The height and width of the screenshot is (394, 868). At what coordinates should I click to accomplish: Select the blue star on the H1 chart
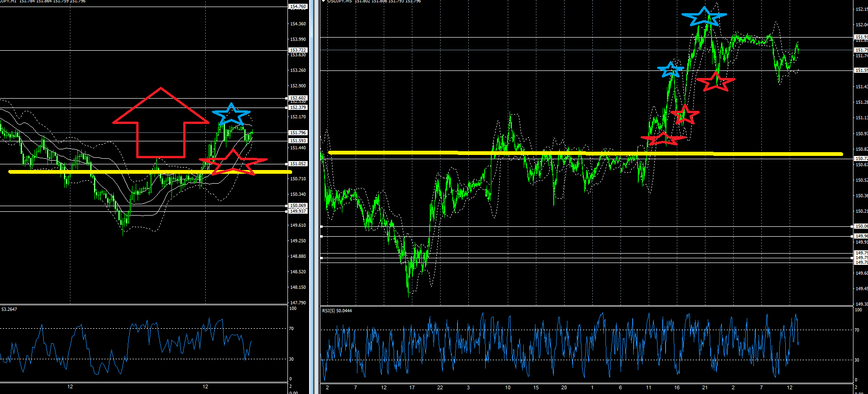(x=231, y=114)
